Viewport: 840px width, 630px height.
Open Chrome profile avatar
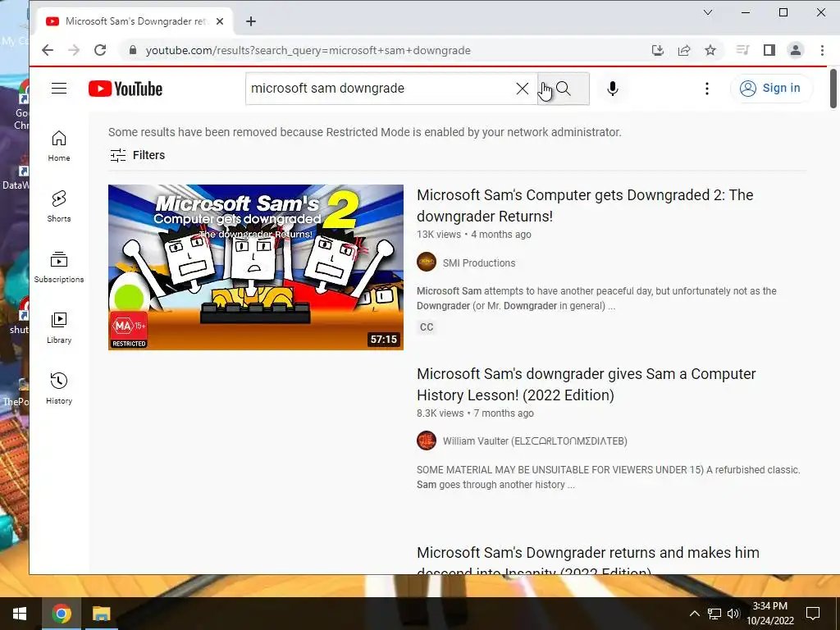coord(796,50)
